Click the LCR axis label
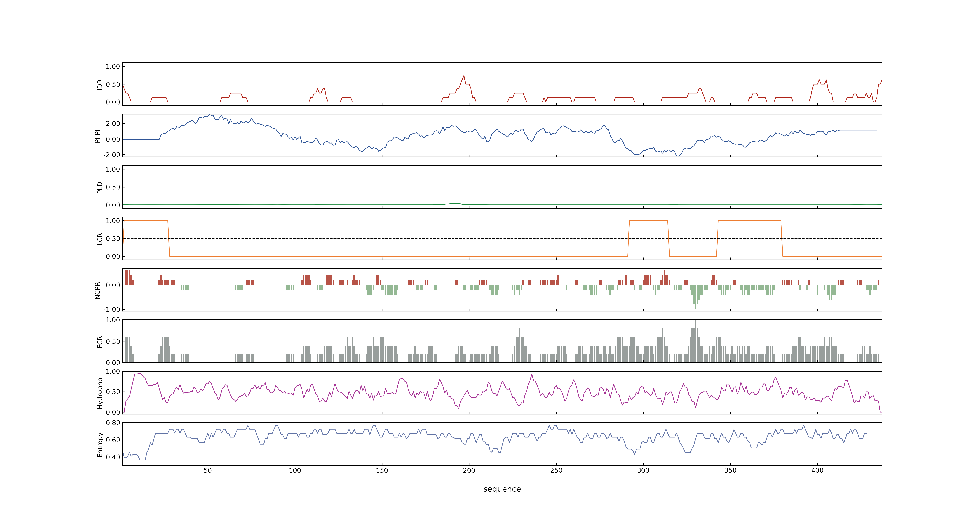The height and width of the screenshot is (523, 980). click(x=100, y=239)
